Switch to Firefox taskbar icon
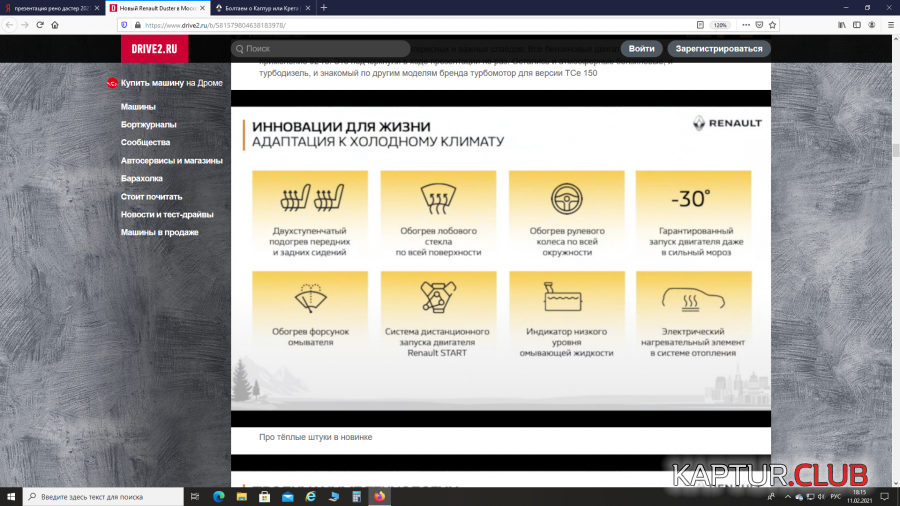 coord(379,497)
